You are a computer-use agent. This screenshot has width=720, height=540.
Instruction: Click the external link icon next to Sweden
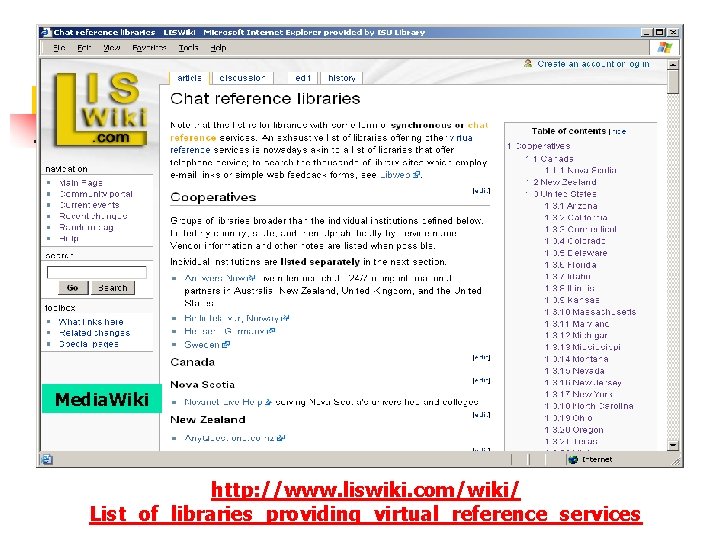tap(225, 344)
